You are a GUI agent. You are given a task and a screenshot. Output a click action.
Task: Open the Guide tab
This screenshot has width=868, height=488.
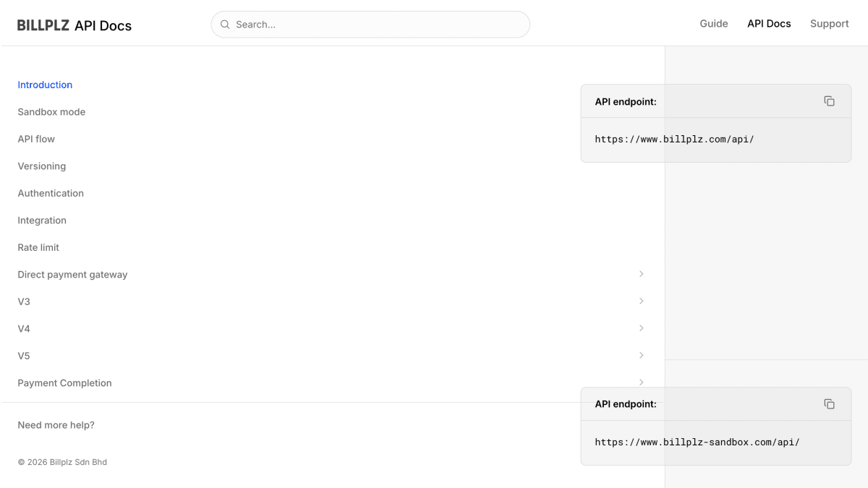coord(714,24)
